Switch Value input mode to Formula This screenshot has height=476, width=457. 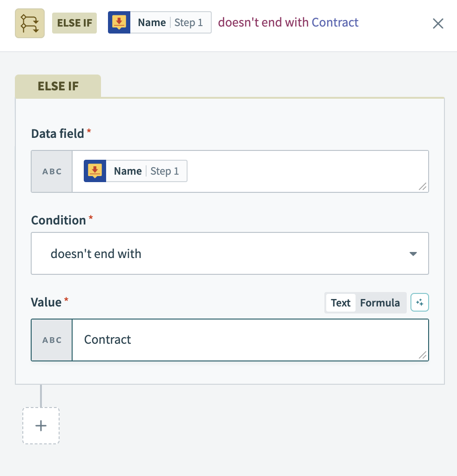(x=380, y=303)
